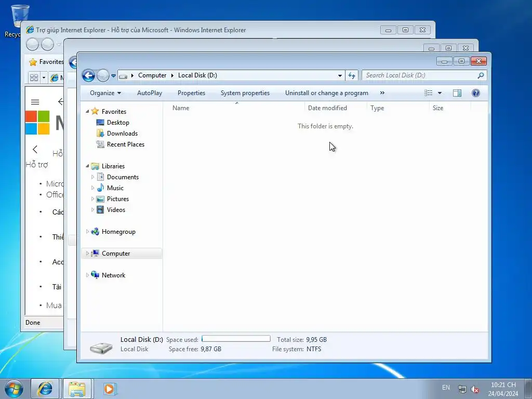Switch to Internet Explorer on the taskbar
This screenshot has width=532, height=399.
click(45, 389)
